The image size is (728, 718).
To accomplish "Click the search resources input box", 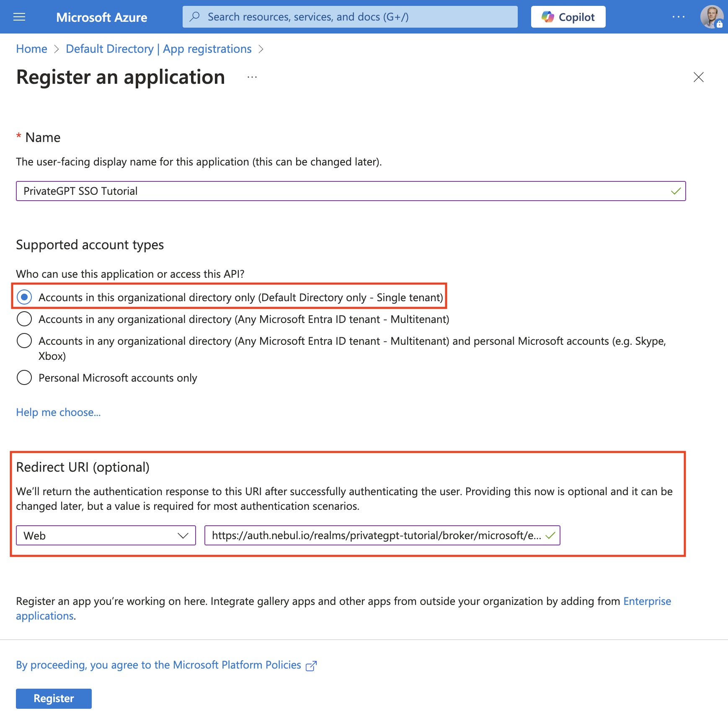I will coord(350,17).
